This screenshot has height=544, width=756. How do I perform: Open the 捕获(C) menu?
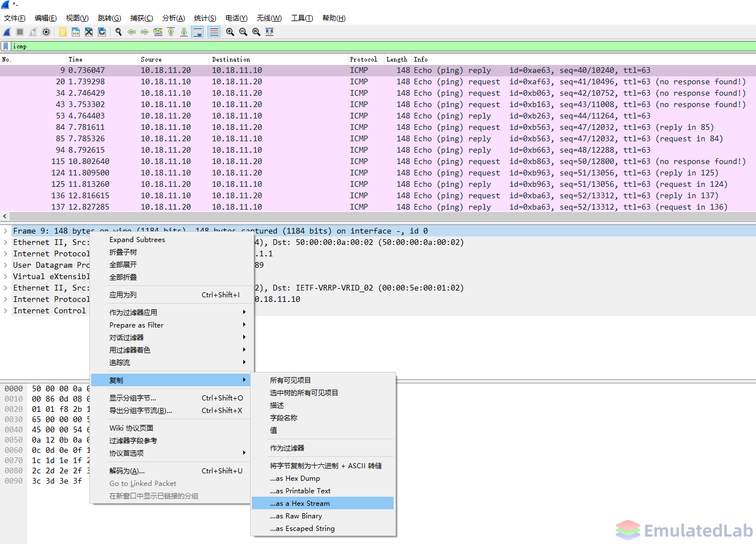(x=141, y=18)
